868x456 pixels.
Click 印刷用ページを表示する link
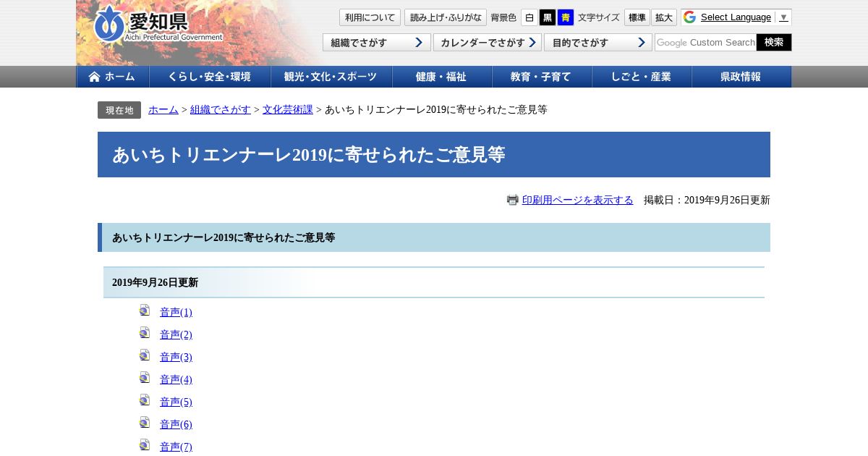(x=577, y=200)
